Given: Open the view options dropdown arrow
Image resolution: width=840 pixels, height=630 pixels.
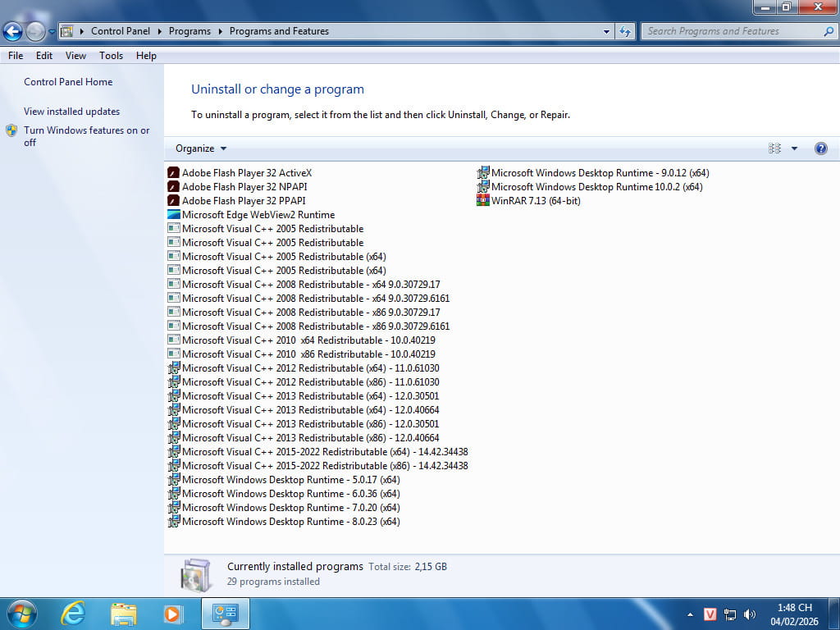Looking at the screenshot, I should (794, 148).
